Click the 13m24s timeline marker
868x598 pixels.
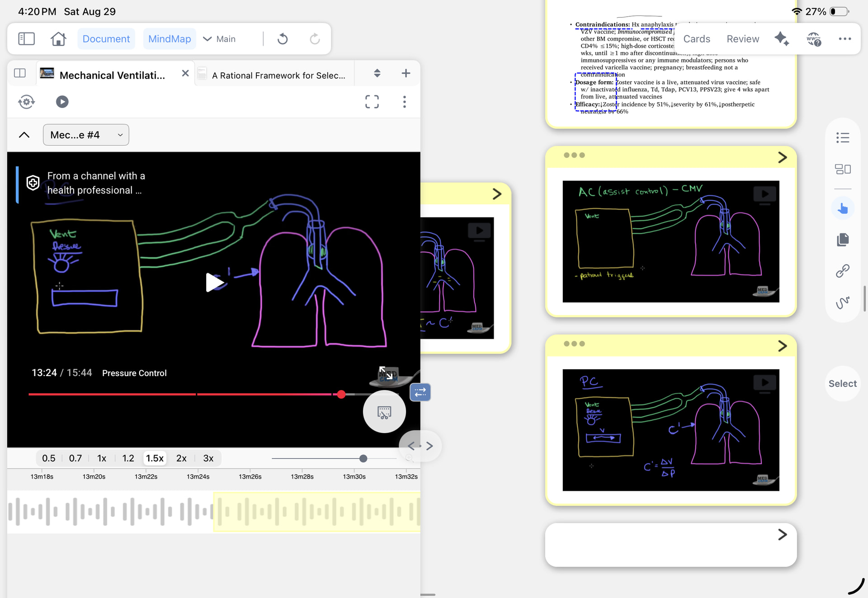198,476
